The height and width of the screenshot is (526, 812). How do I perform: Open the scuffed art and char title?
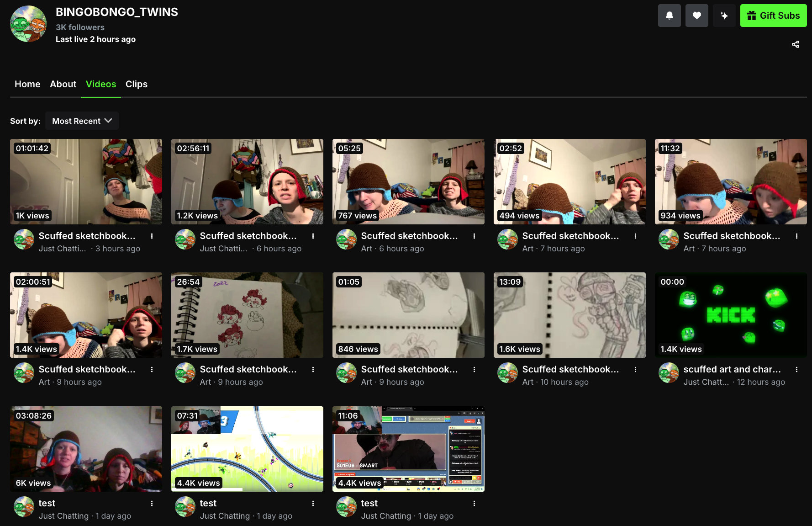point(732,369)
